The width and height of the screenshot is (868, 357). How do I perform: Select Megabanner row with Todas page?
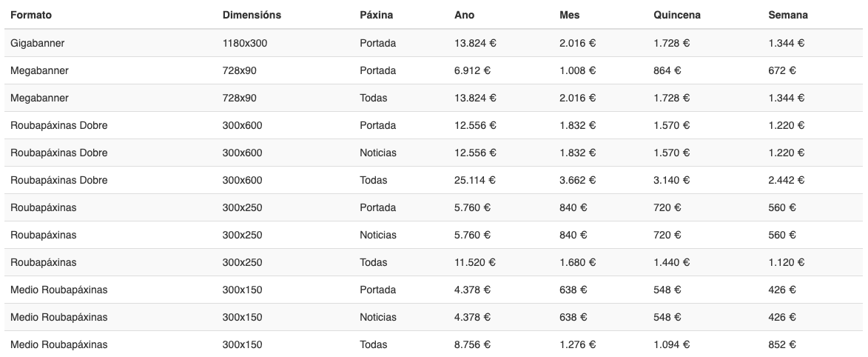[x=434, y=98]
